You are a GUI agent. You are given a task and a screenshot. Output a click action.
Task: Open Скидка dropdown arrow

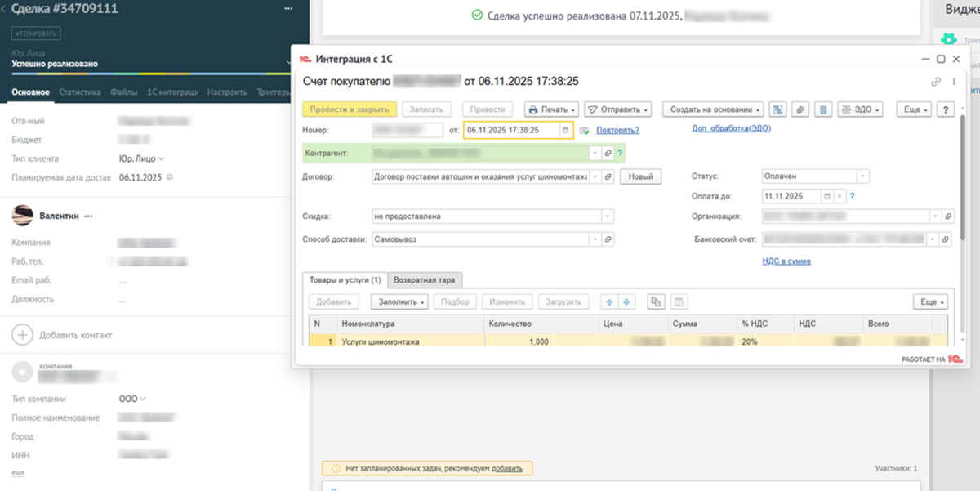tap(607, 216)
